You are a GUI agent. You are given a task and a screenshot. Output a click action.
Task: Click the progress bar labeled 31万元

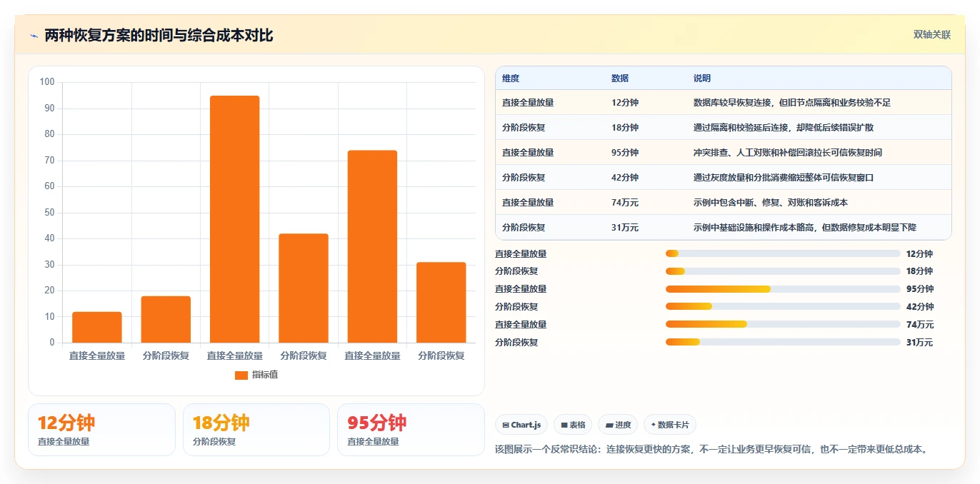tap(783, 342)
